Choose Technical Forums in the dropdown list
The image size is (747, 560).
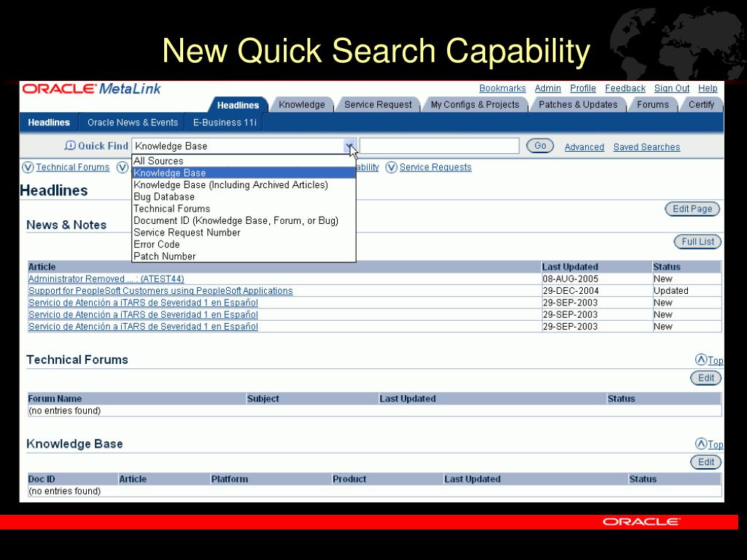[x=244, y=209]
